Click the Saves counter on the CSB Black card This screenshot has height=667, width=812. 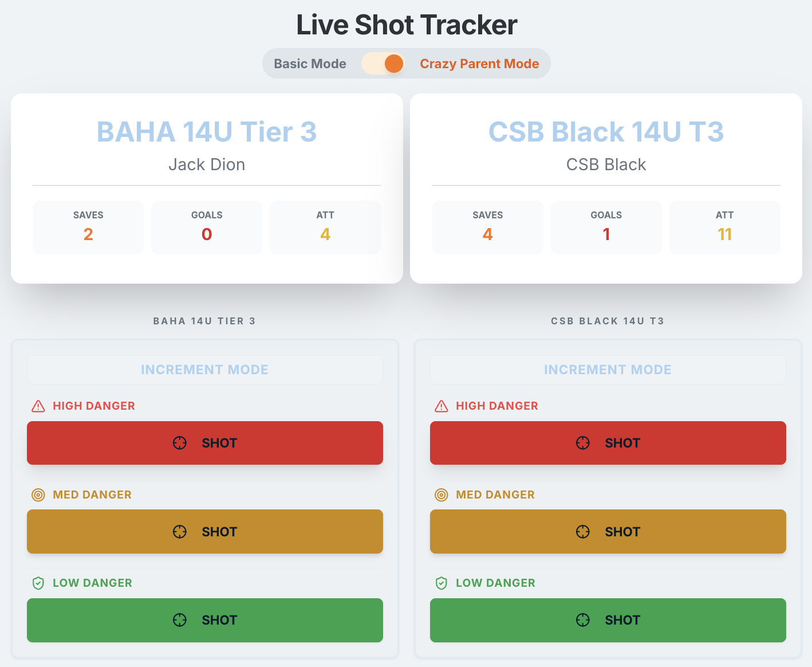coord(487,227)
